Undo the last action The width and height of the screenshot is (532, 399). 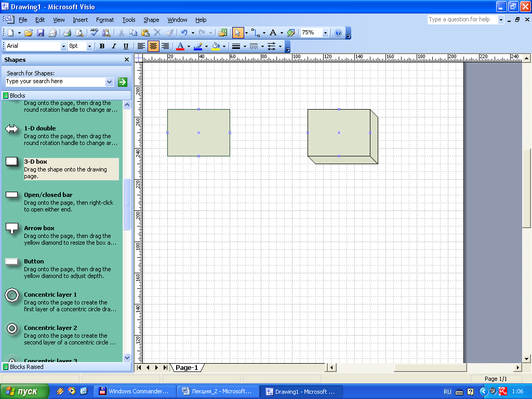tap(184, 33)
